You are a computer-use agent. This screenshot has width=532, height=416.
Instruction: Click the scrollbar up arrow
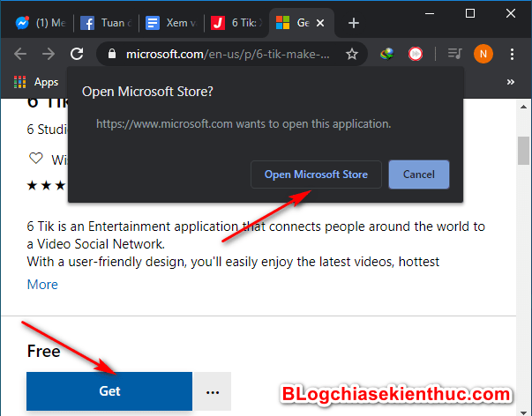pyautogui.click(x=523, y=107)
